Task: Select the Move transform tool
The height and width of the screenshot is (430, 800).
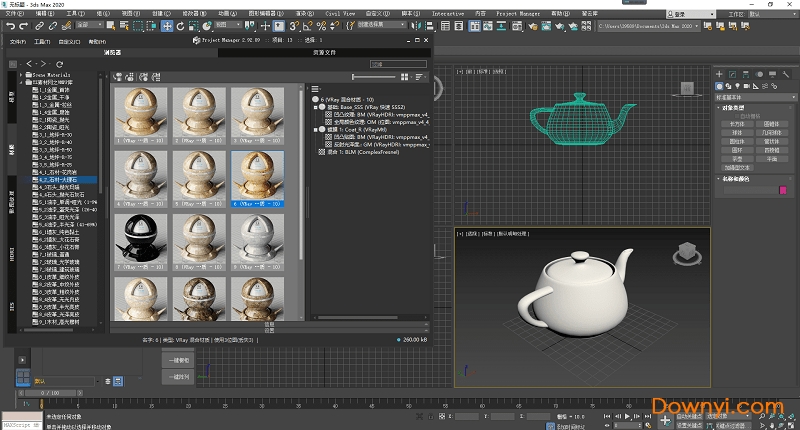Action: click(x=167, y=25)
